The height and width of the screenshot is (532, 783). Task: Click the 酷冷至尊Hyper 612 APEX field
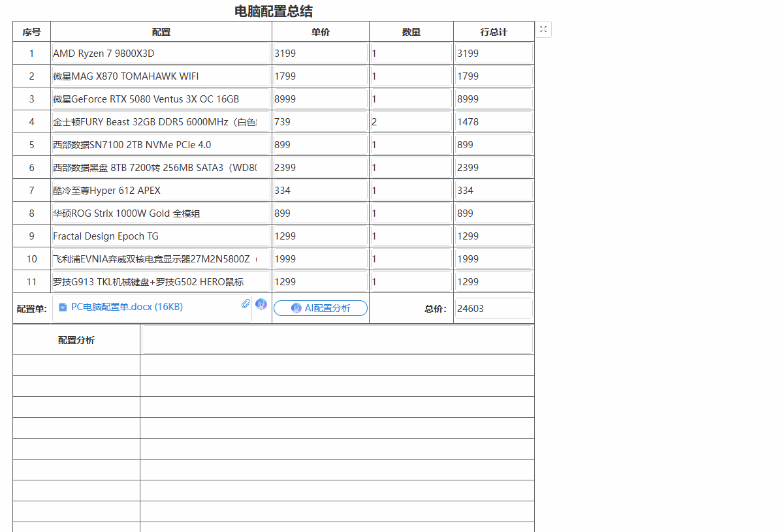pos(161,191)
